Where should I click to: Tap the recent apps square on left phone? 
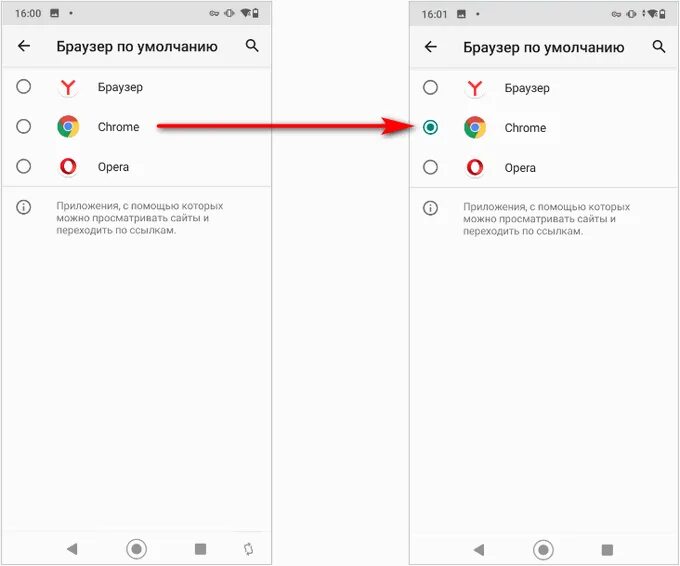pos(200,549)
